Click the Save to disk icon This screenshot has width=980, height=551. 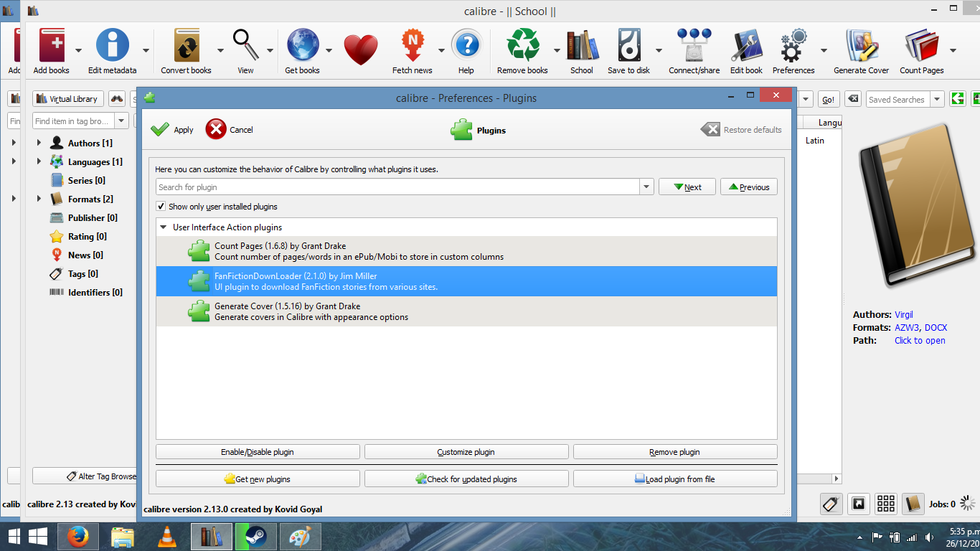[629, 45]
